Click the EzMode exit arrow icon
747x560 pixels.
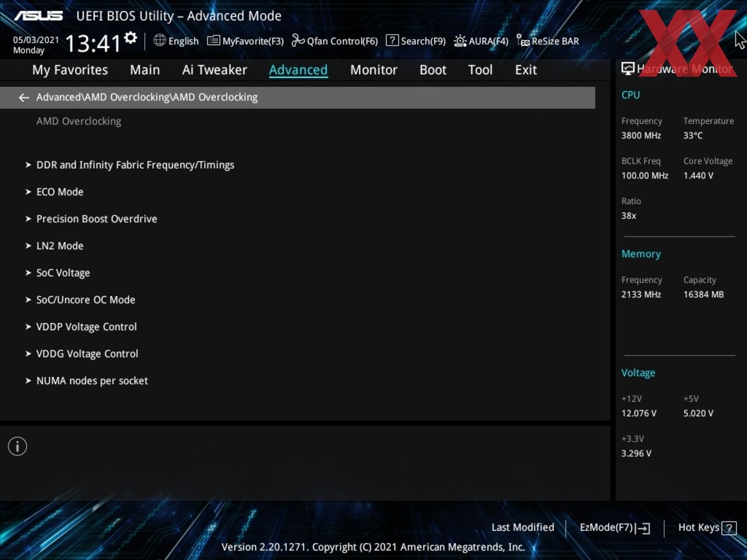[x=643, y=528]
